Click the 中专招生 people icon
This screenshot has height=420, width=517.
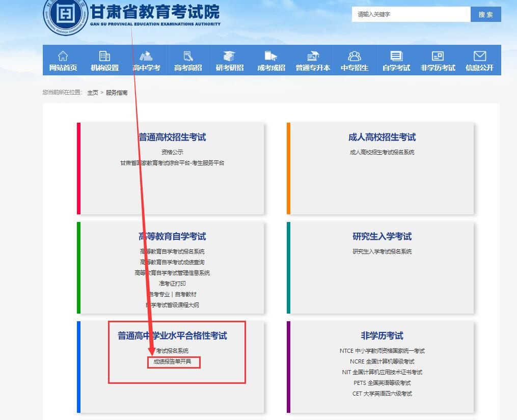pyautogui.click(x=355, y=56)
